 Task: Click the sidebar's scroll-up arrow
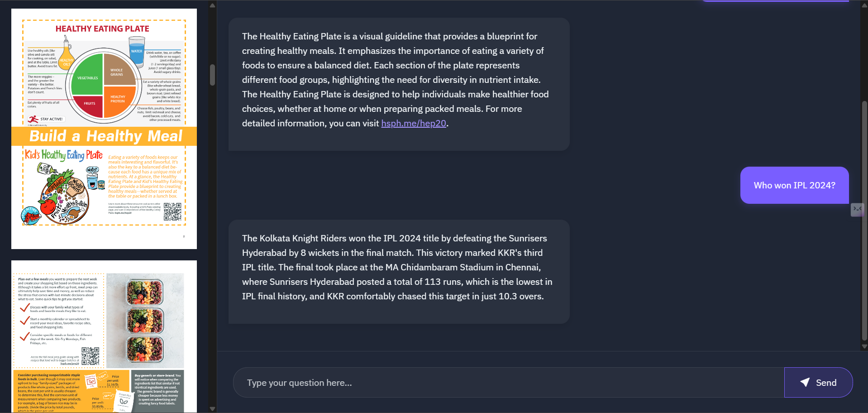coord(212,5)
